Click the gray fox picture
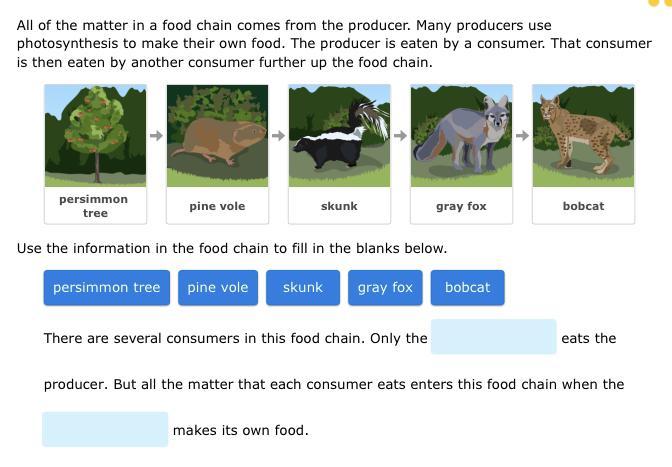 coord(462,135)
